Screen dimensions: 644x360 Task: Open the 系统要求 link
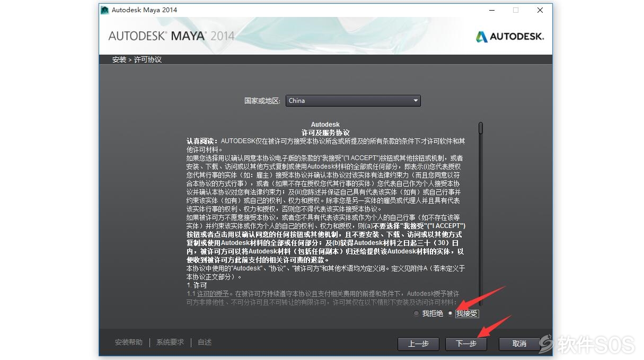170,343
